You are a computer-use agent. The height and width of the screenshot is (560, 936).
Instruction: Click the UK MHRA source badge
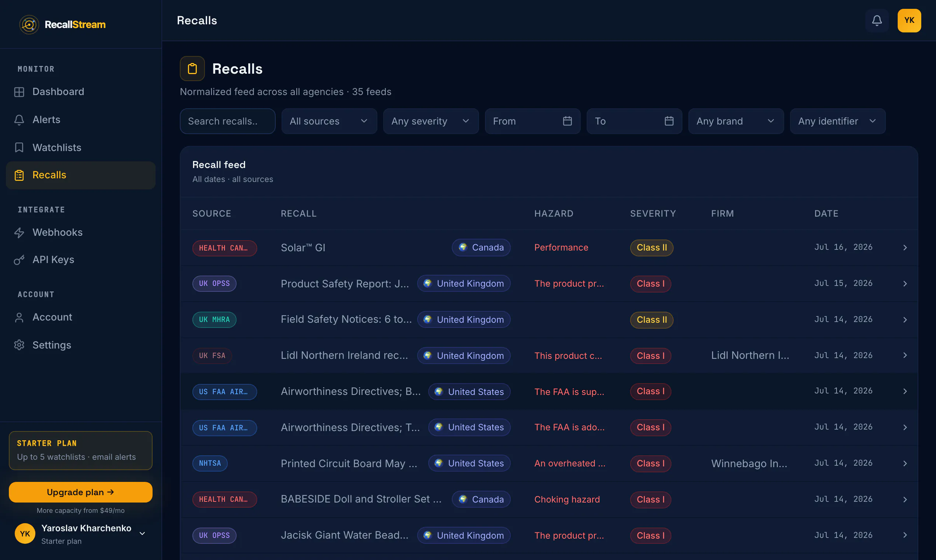[x=214, y=320]
